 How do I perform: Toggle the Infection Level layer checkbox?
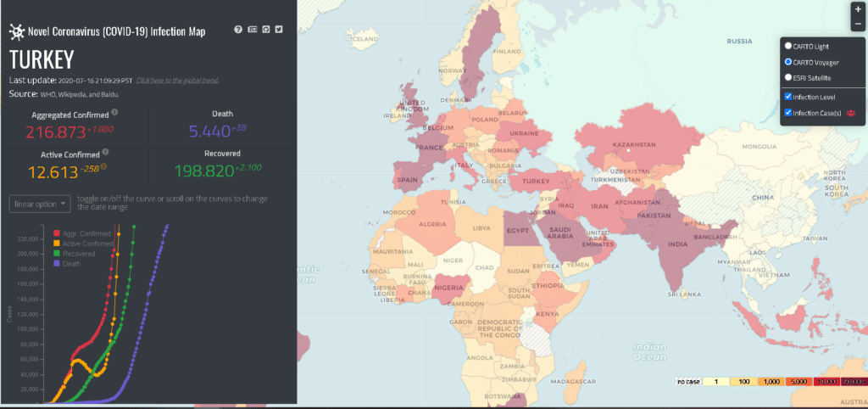pyautogui.click(x=788, y=97)
